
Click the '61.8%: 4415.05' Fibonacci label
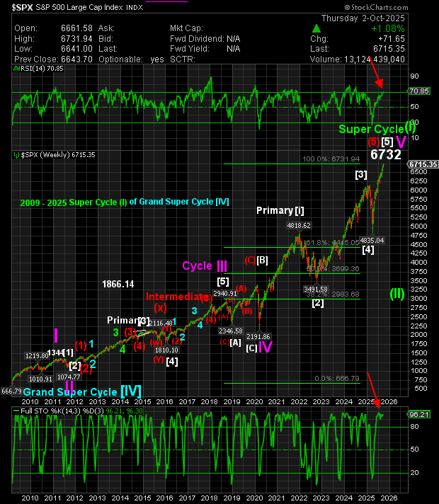tap(332, 242)
